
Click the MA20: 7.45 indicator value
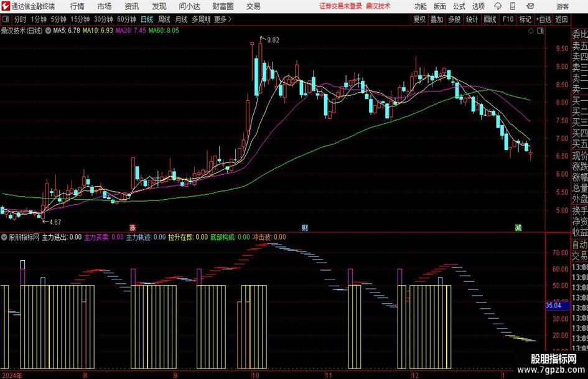point(131,30)
